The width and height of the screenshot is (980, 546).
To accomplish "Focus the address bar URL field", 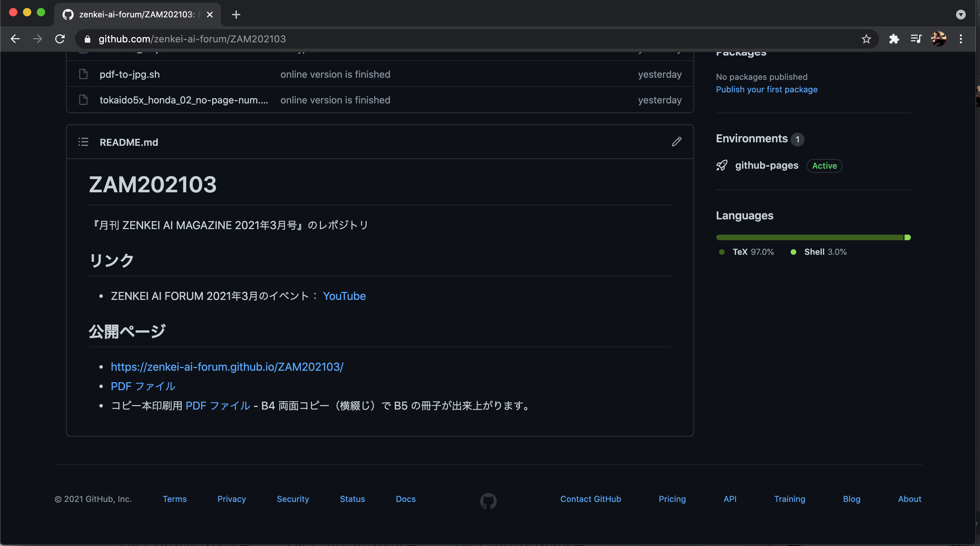I will click(x=477, y=39).
